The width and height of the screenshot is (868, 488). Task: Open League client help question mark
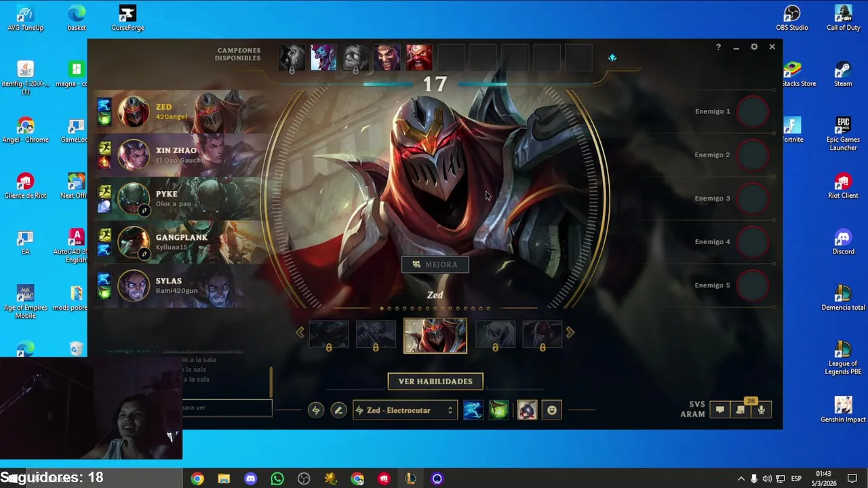point(718,47)
